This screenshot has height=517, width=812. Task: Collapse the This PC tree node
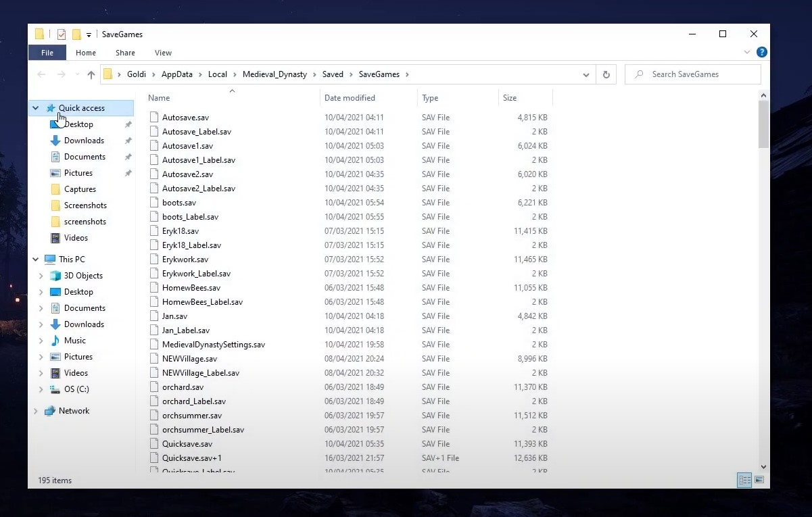(x=36, y=260)
